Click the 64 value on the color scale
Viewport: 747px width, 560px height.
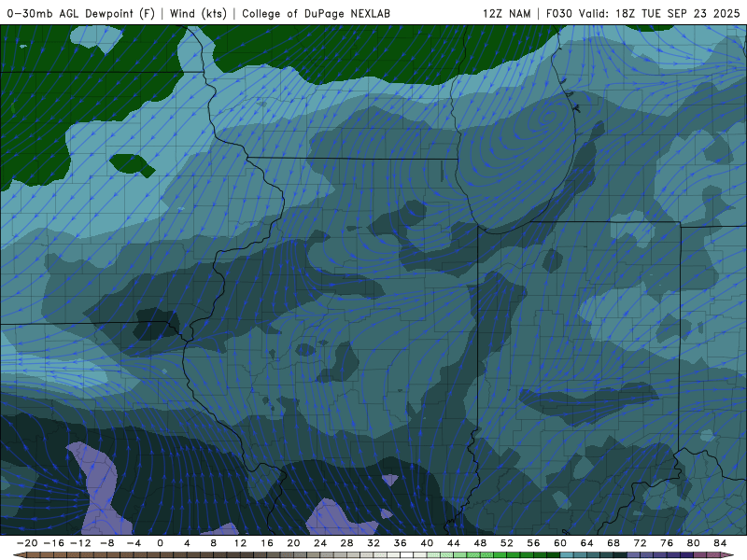coord(587,543)
